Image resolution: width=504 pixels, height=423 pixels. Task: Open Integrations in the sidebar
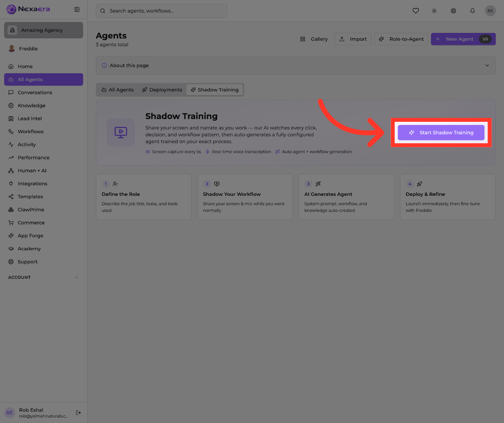(x=43, y=184)
